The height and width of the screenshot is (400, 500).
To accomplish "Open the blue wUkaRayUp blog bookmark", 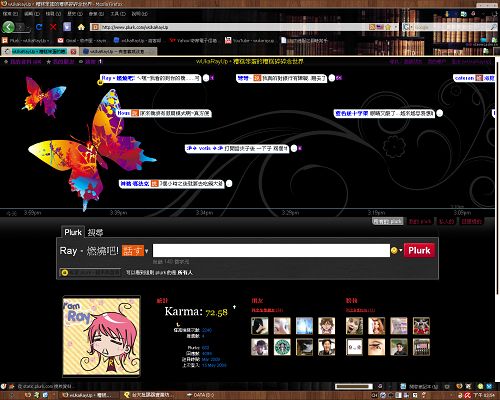I will pyautogui.click(x=137, y=40).
